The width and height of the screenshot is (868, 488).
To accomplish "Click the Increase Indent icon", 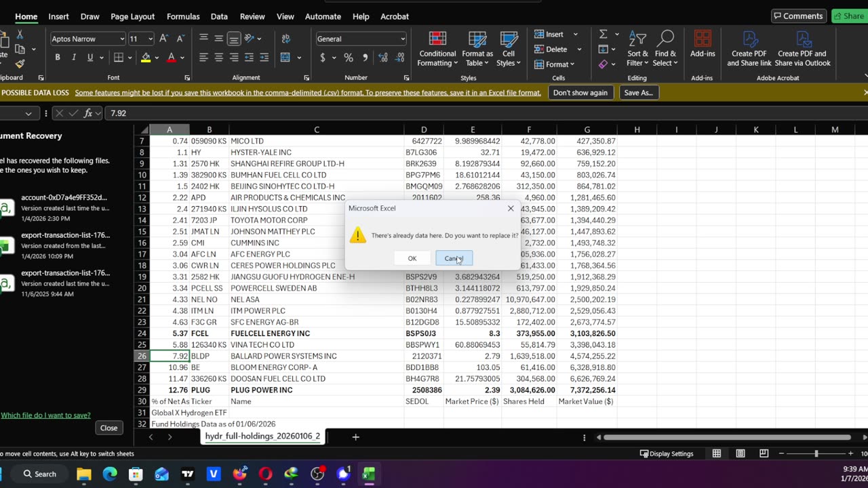I will (264, 58).
